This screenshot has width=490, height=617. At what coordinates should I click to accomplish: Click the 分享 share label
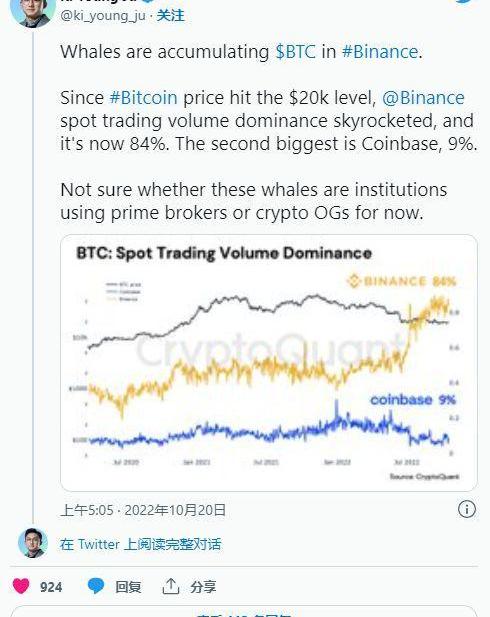click(x=203, y=587)
